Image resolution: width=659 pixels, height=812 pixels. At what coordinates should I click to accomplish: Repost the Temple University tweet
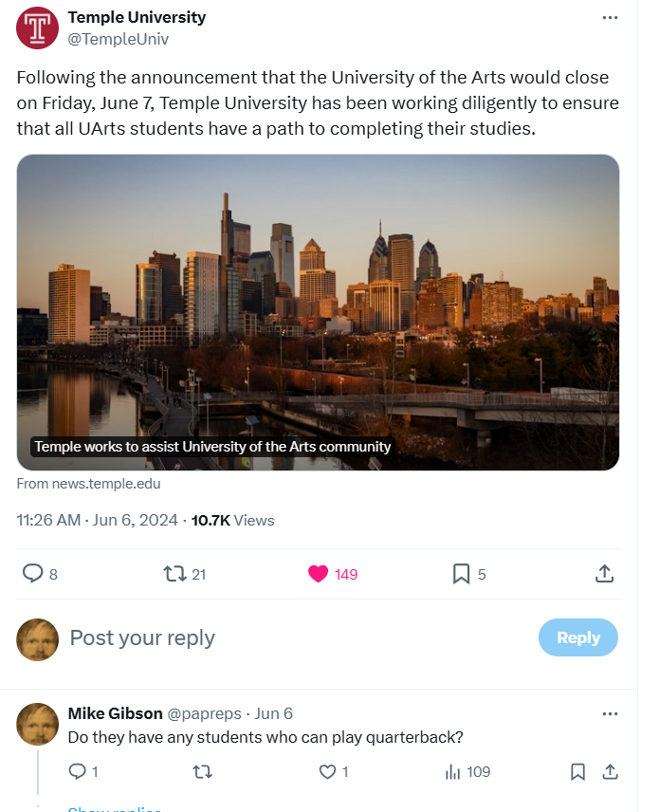(x=174, y=573)
